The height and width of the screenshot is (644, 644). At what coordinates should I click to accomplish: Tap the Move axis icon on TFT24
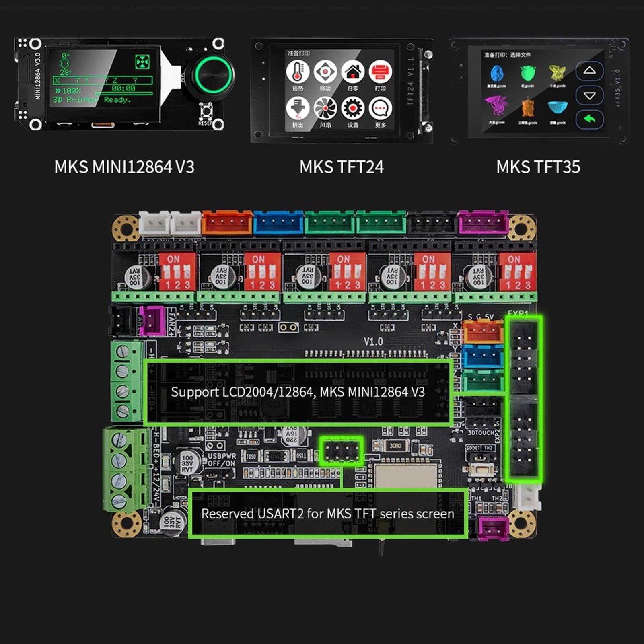325,72
